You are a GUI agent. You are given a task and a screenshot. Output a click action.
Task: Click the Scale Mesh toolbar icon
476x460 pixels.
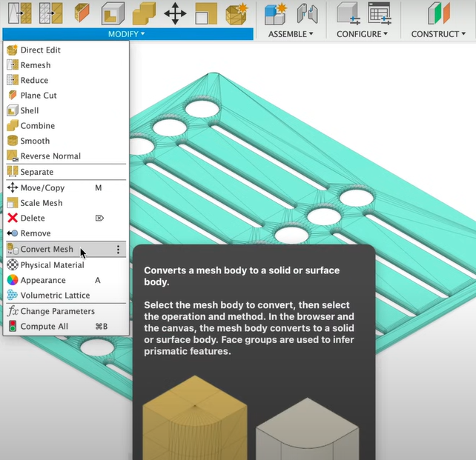206,13
